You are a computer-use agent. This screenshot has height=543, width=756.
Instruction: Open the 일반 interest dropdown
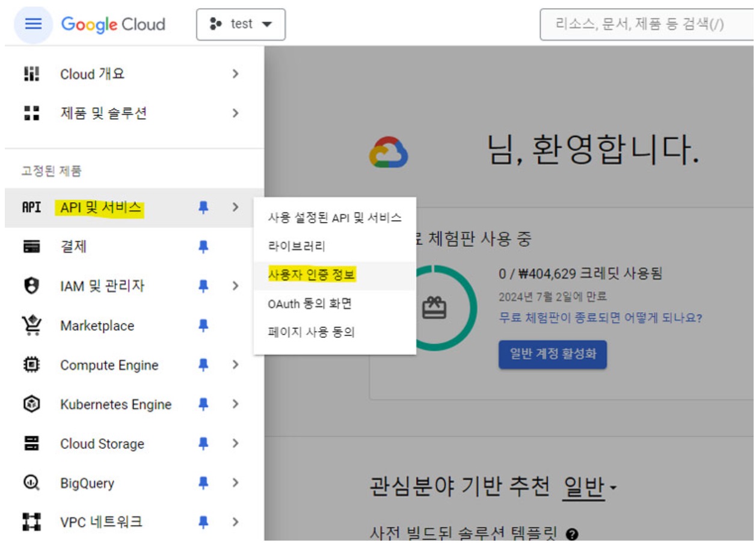pos(590,487)
